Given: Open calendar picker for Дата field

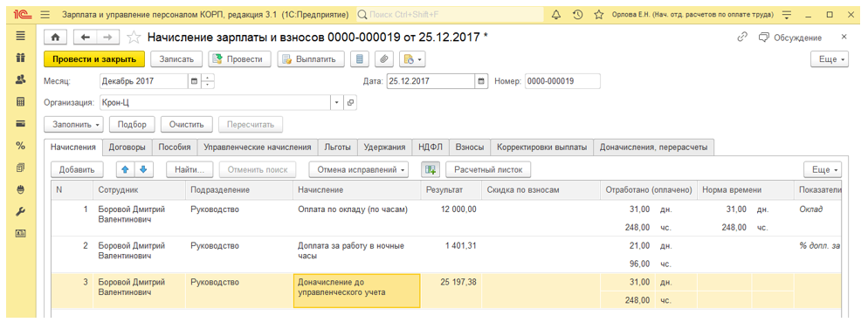Looking at the screenshot, I should tap(482, 81).
